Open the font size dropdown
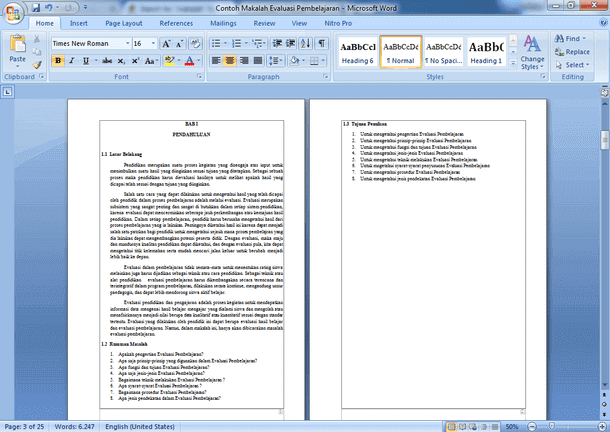 [x=153, y=43]
